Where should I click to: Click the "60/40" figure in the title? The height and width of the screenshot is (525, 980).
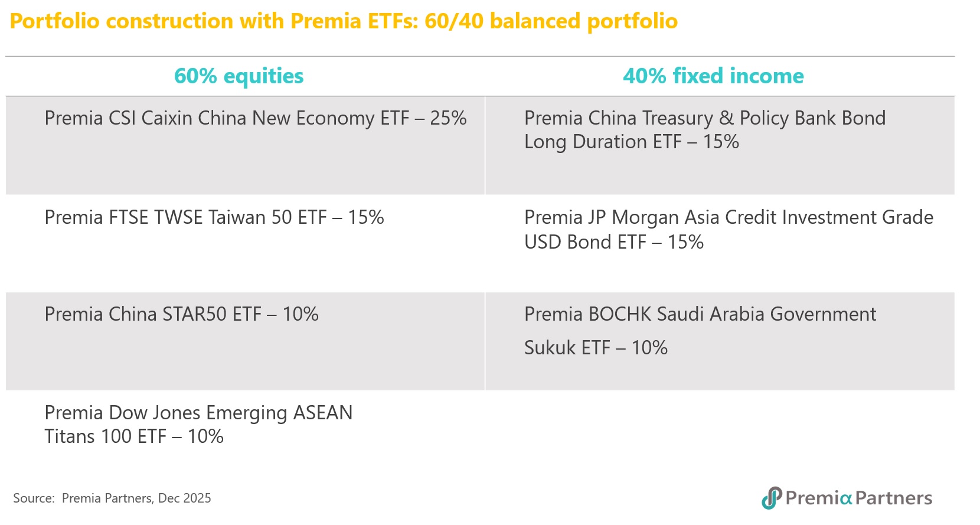[453, 21]
